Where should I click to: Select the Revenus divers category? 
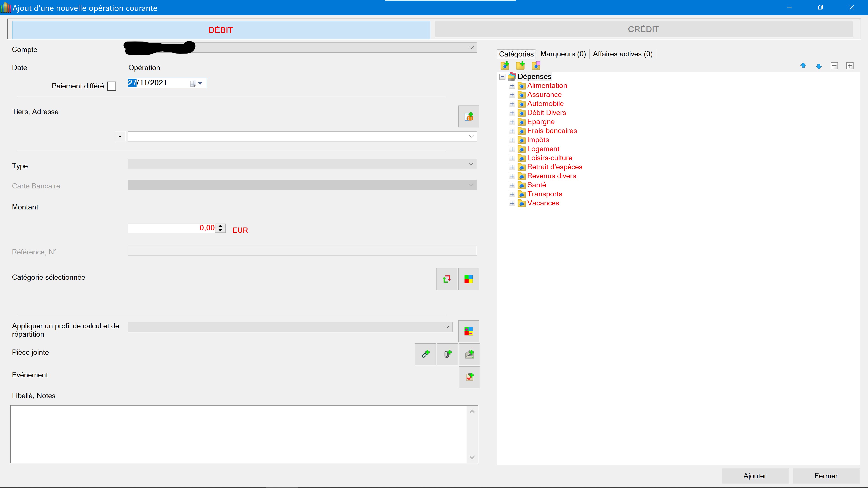[552, 176]
